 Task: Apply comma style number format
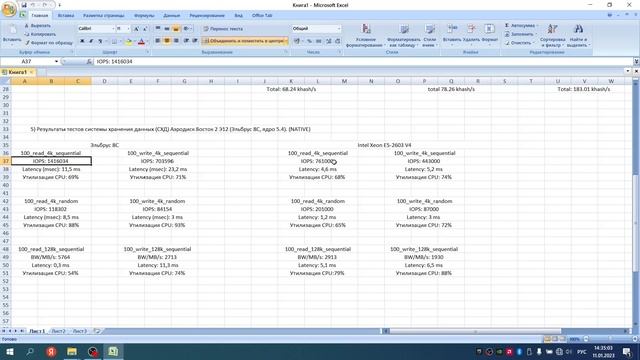pos(318,41)
